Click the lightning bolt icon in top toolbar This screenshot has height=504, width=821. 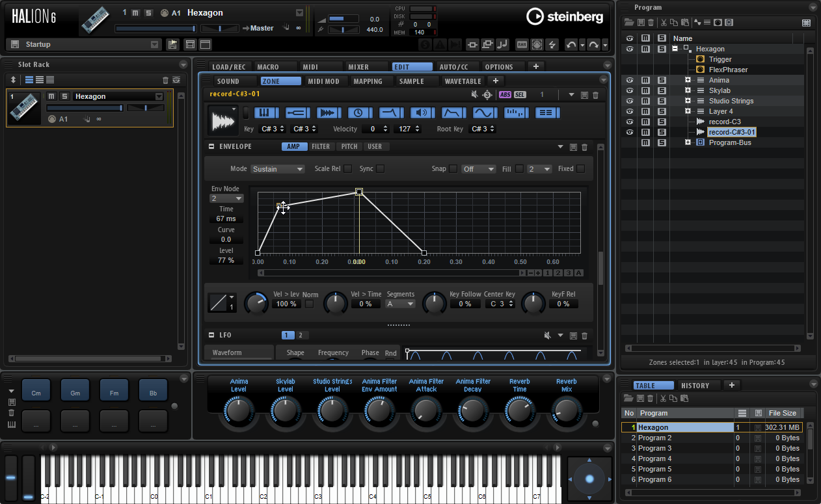(x=552, y=44)
